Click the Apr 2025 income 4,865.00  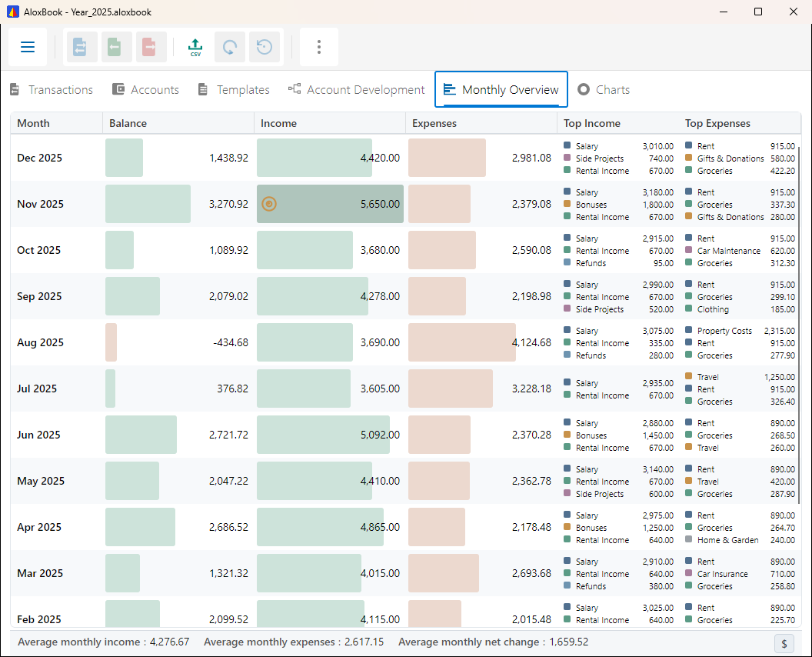pos(380,527)
